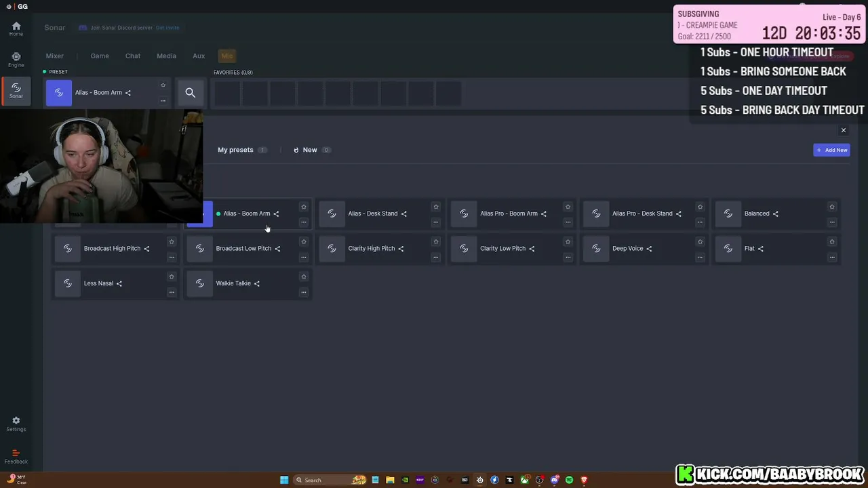Switch to the Chat tab
Viewport: 868px width, 488px height.
tap(133, 56)
